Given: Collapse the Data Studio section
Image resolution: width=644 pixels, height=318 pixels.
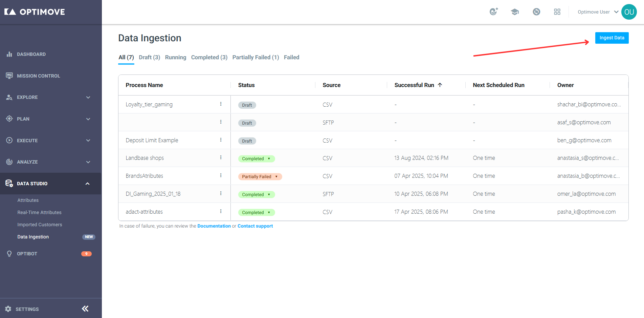Looking at the screenshot, I should 88,184.
